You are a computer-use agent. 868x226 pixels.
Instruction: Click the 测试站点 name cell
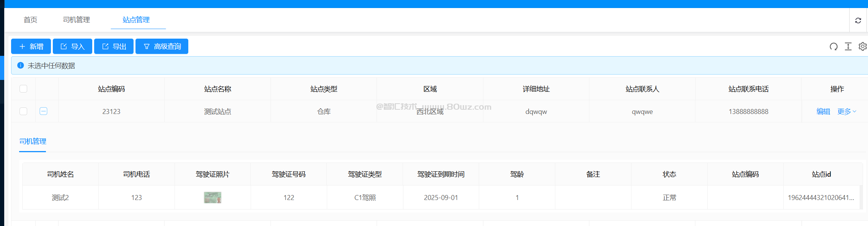pos(218,112)
